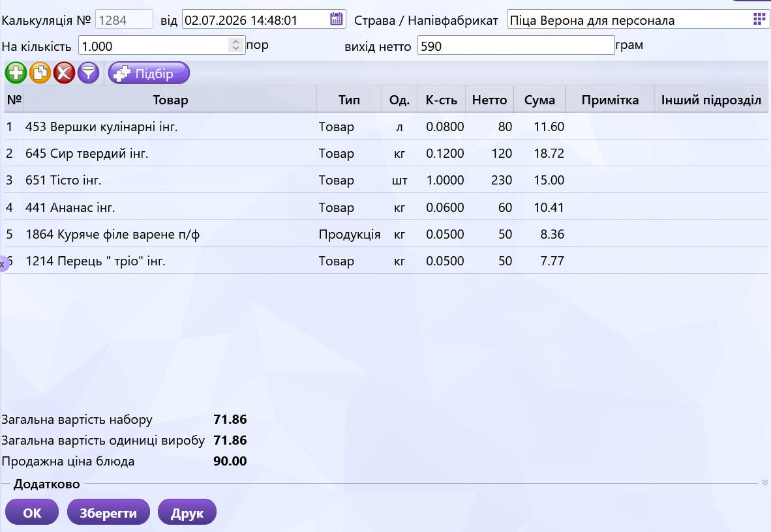The width and height of the screenshot is (771, 532).
Task: Click the Зберегти button
Action: (x=108, y=512)
